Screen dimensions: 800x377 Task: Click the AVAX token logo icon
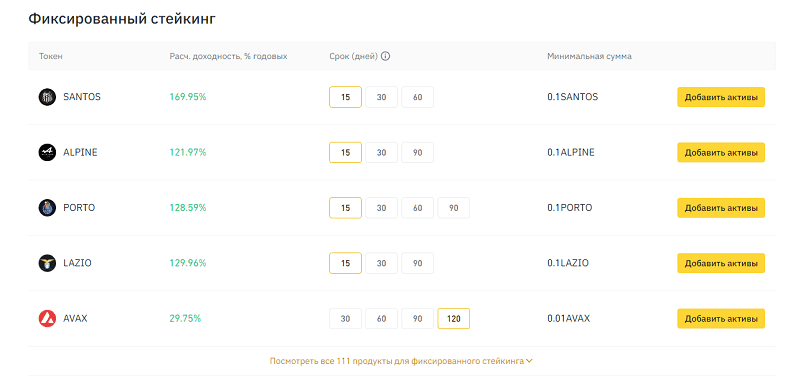(47, 318)
